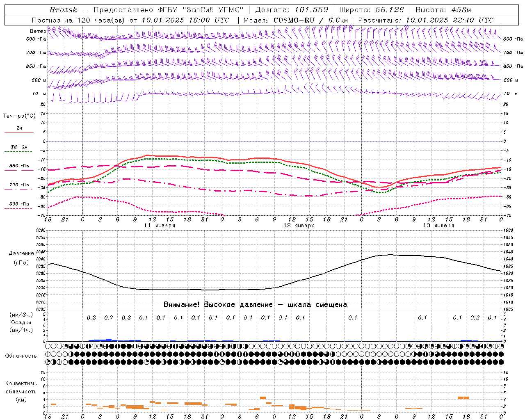
Task: Click the "(км)" unit label under convective cloudiness
Action: [x=21, y=399]
